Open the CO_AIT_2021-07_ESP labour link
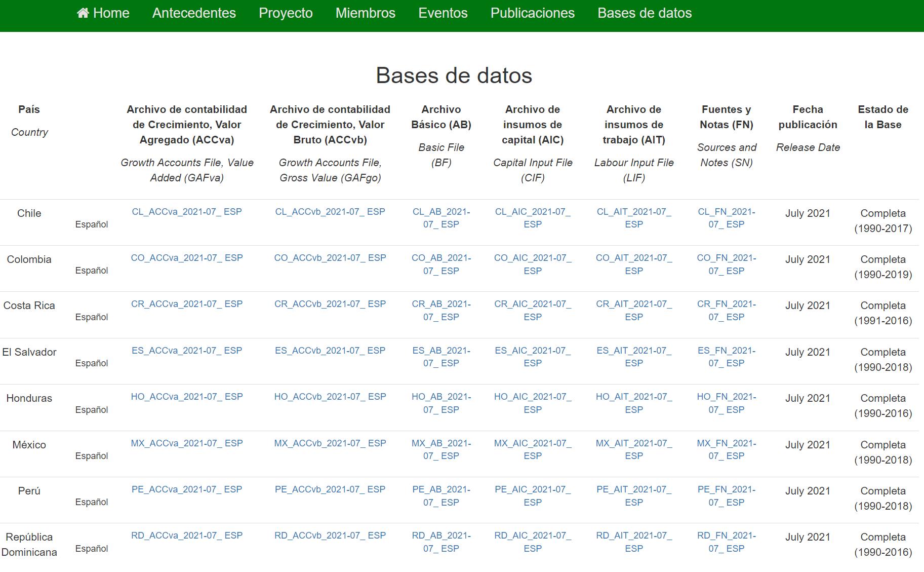Viewport: 924px width, 572px height. [x=633, y=264]
